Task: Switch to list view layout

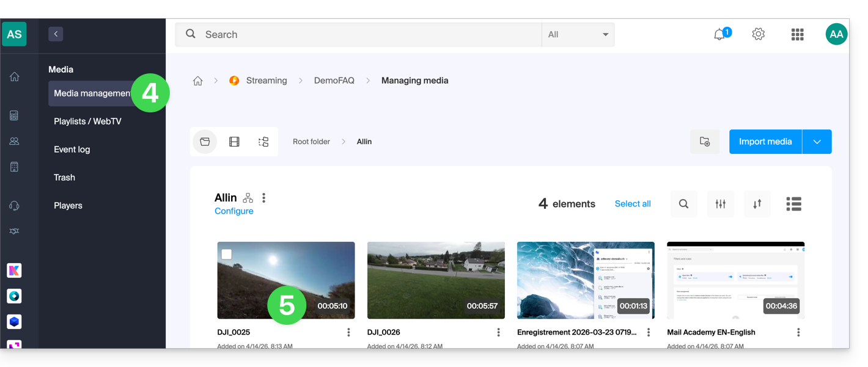Action: point(793,204)
